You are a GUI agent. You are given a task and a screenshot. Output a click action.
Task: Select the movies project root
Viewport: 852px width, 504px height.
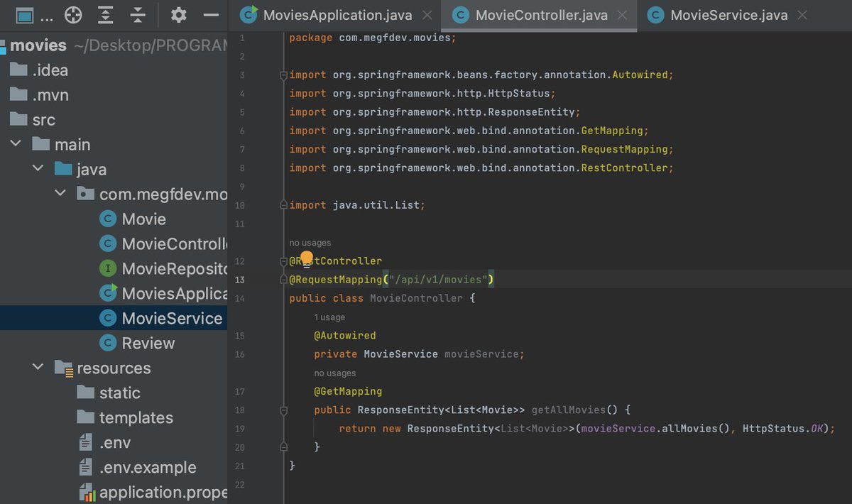point(114,45)
